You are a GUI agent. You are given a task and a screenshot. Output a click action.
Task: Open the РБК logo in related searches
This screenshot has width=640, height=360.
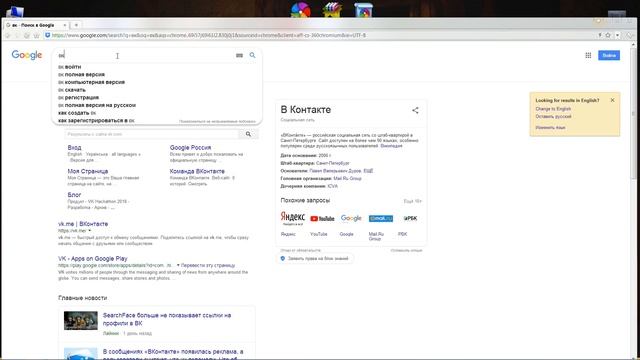pos(410,218)
